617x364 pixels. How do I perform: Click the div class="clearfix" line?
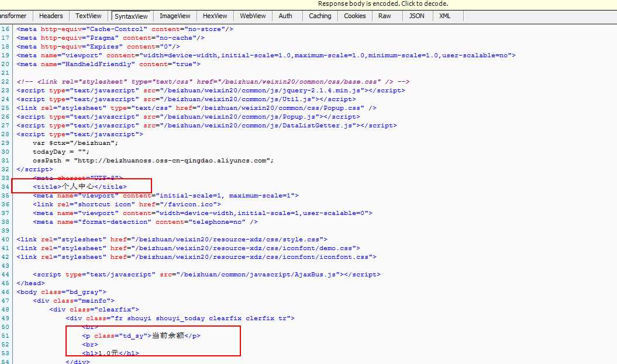coord(94,309)
